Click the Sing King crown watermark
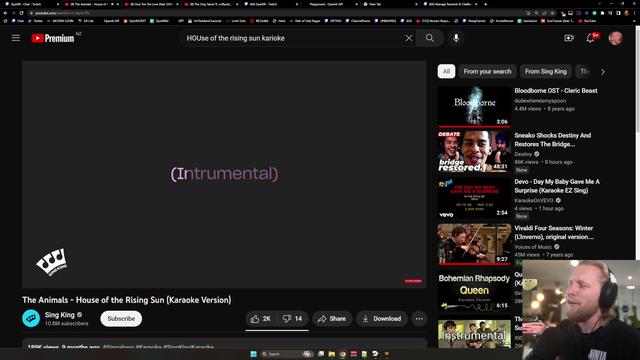640x360 pixels. coord(52,262)
